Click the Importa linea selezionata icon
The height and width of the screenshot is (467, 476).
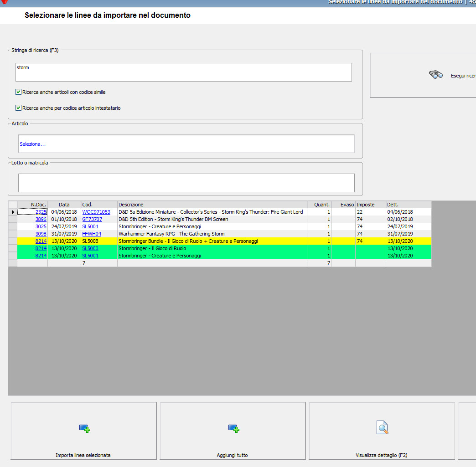pos(85,428)
